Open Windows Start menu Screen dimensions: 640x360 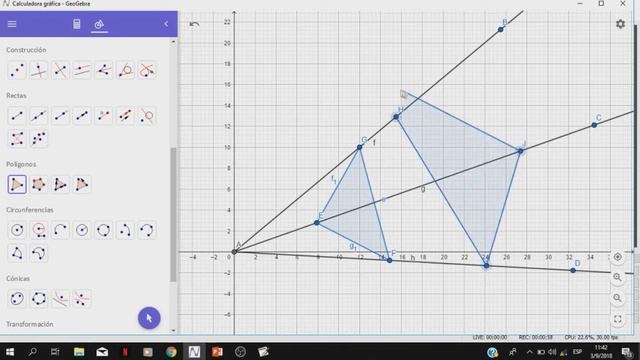(x=10, y=352)
